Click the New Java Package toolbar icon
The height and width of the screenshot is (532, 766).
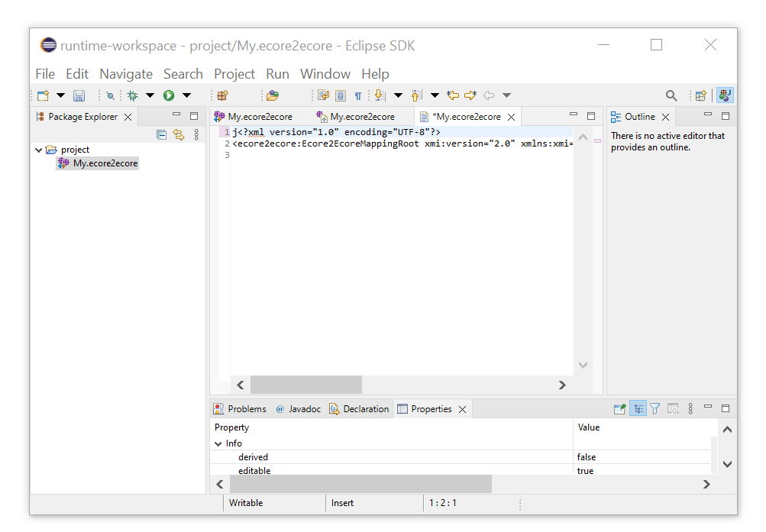coord(223,95)
